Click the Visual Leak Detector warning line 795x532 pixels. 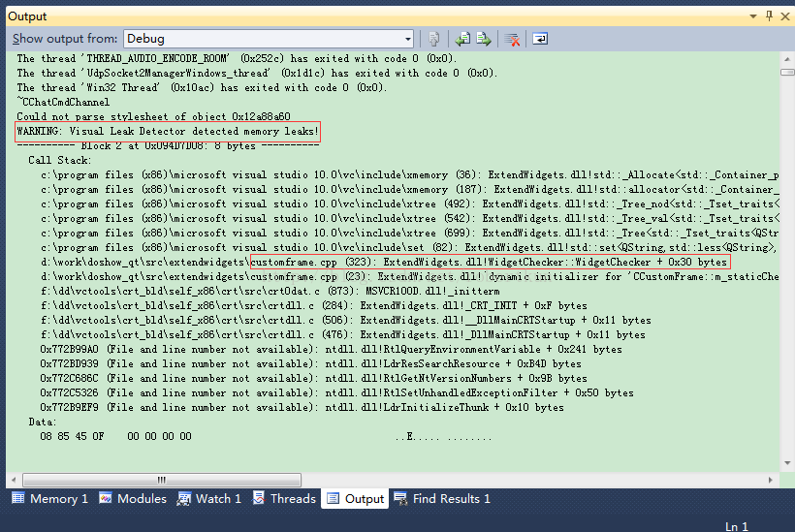pyautogui.click(x=168, y=132)
